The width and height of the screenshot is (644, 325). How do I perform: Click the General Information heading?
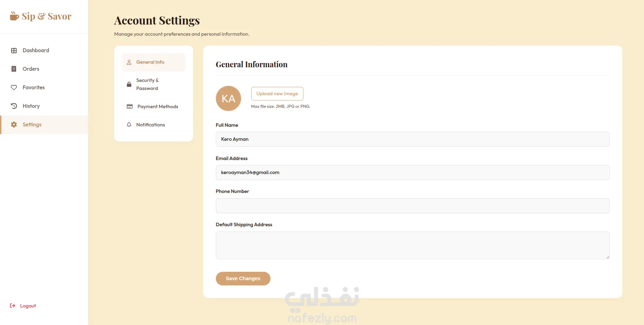[x=252, y=64]
